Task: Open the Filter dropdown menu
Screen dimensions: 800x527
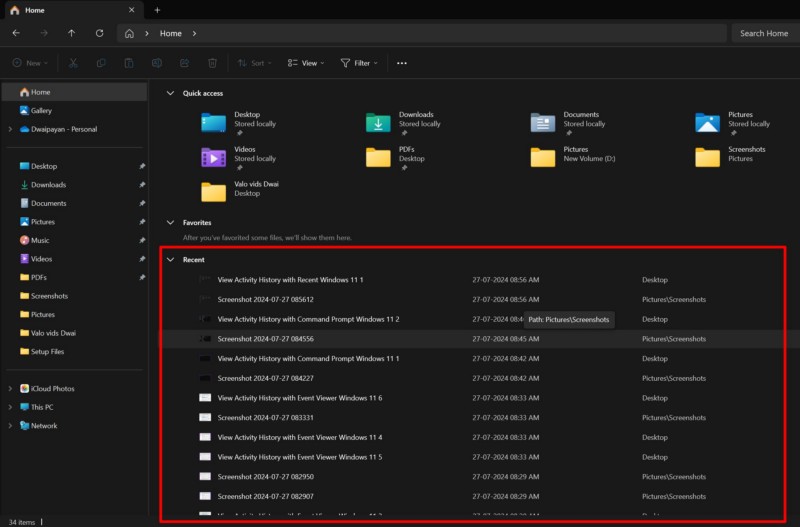Action: 359,63
